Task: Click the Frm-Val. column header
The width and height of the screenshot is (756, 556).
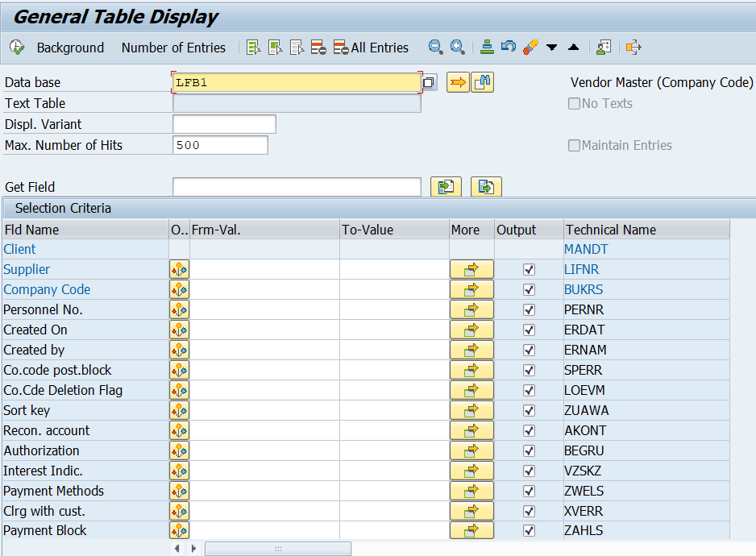Action: [264, 230]
